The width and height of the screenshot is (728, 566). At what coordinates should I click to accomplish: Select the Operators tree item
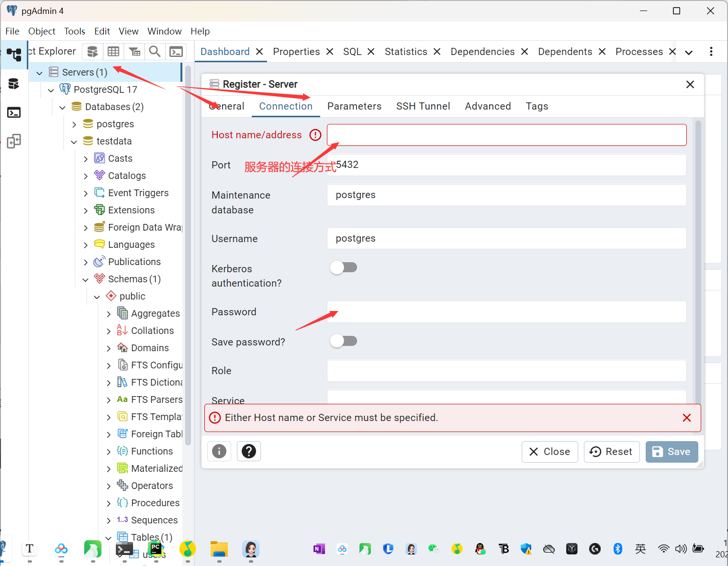pyautogui.click(x=152, y=486)
